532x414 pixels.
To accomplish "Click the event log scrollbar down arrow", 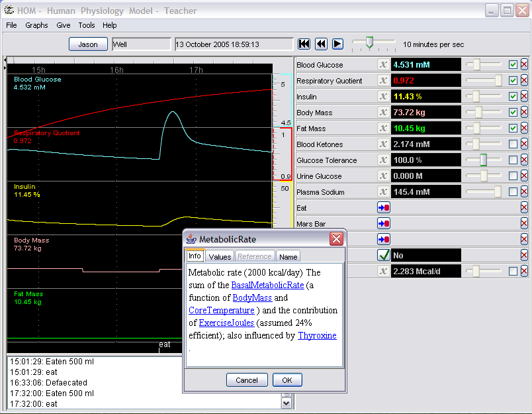I will [x=287, y=402].
